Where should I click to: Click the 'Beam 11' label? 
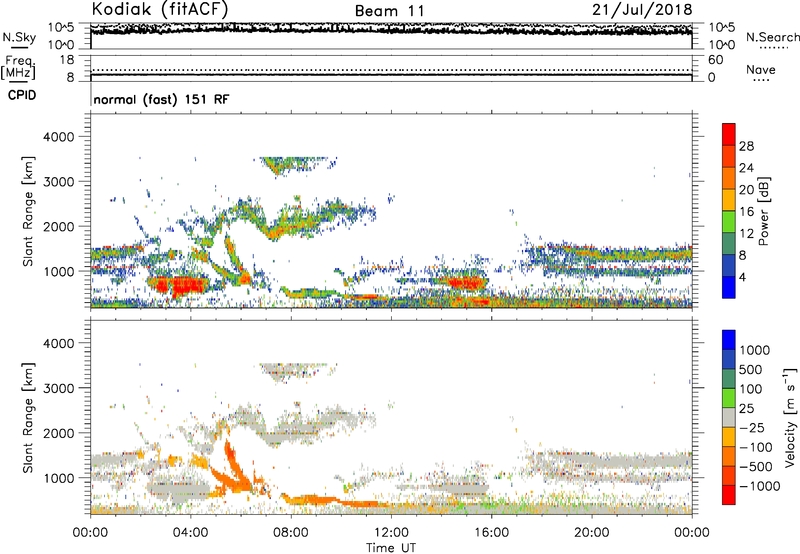click(x=389, y=11)
